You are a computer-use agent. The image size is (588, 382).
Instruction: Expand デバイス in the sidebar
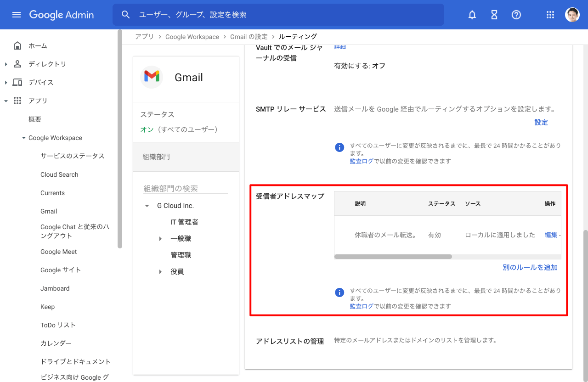(x=6, y=82)
